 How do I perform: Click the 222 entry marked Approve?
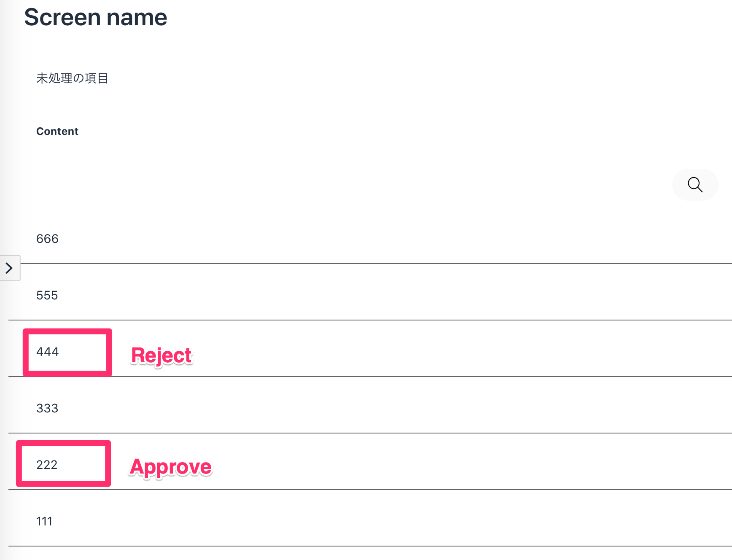(x=46, y=465)
